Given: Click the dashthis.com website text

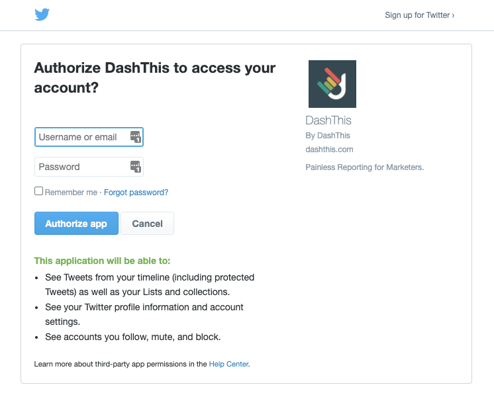Looking at the screenshot, I should [329, 149].
